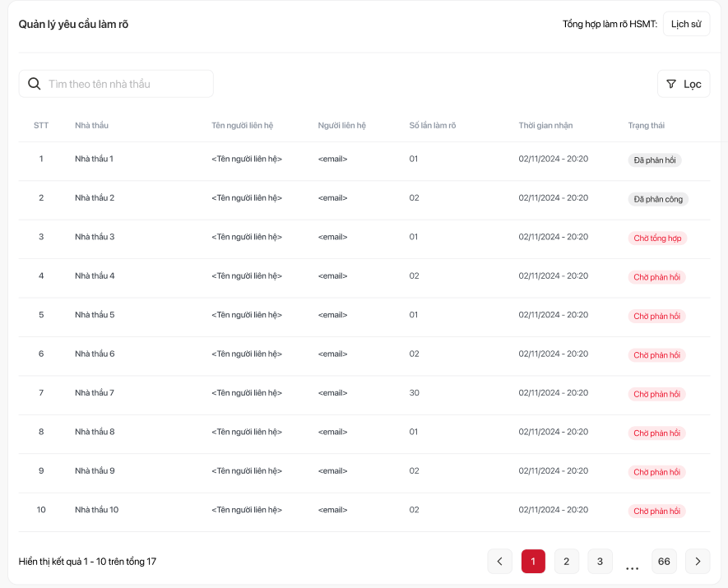Open the Lịch sử history button
Image resolution: width=728 pixels, height=588 pixels.
click(x=686, y=24)
